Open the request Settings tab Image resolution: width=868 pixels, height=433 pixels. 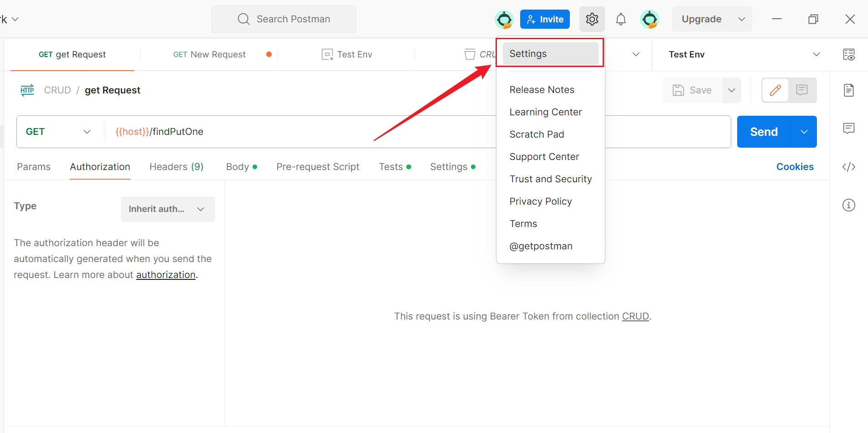(x=453, y=167)
